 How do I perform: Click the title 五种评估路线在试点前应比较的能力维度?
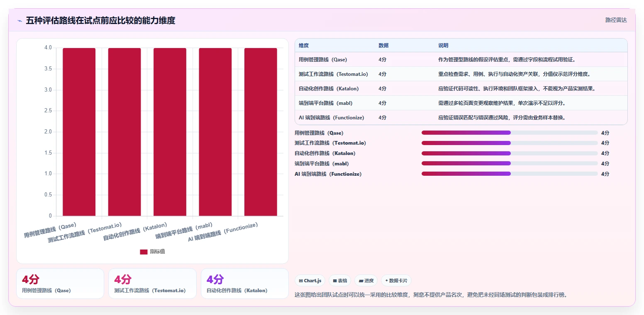(100, 20)
